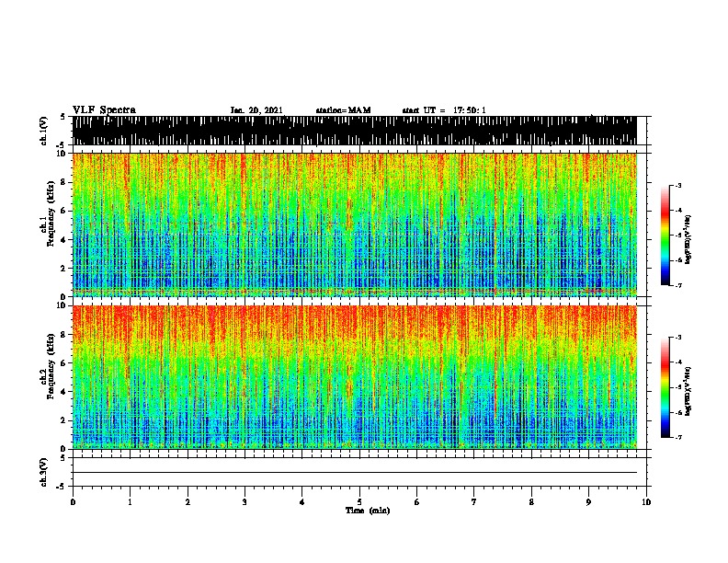Viewport: 728px width, 563px height.
Task: Click the time axis tick label "6"
Action: click(417, 502)
